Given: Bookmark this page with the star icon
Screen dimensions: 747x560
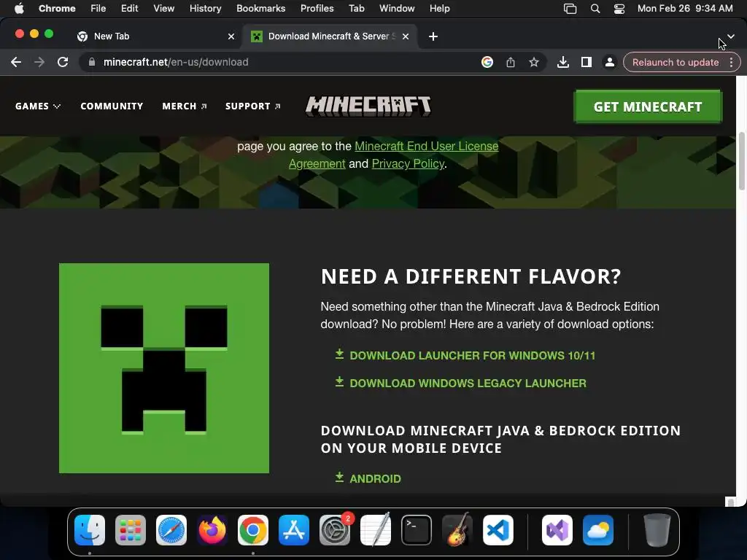Looking at the screenshot, I should point(534,62).
